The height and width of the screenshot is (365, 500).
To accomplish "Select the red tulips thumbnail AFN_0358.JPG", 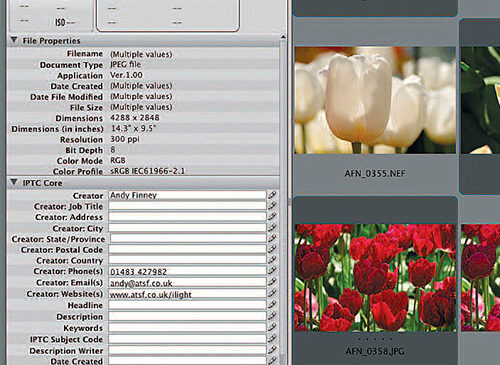I will [x=375, y=278].
